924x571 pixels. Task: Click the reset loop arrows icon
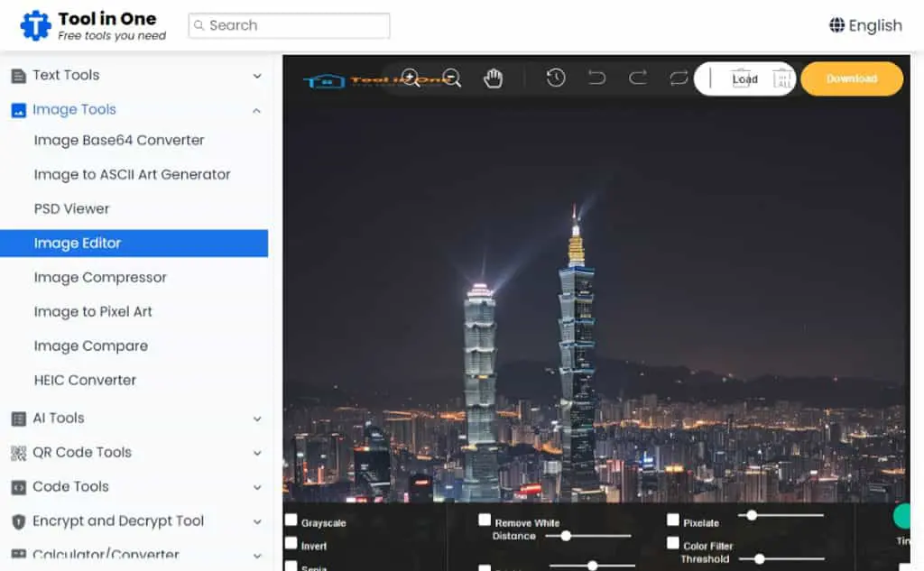[x=679, y=78]
